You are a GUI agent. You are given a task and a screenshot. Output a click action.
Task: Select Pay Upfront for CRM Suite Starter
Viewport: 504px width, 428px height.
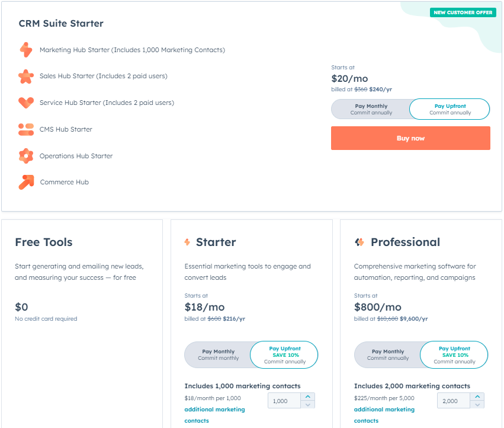450,109
